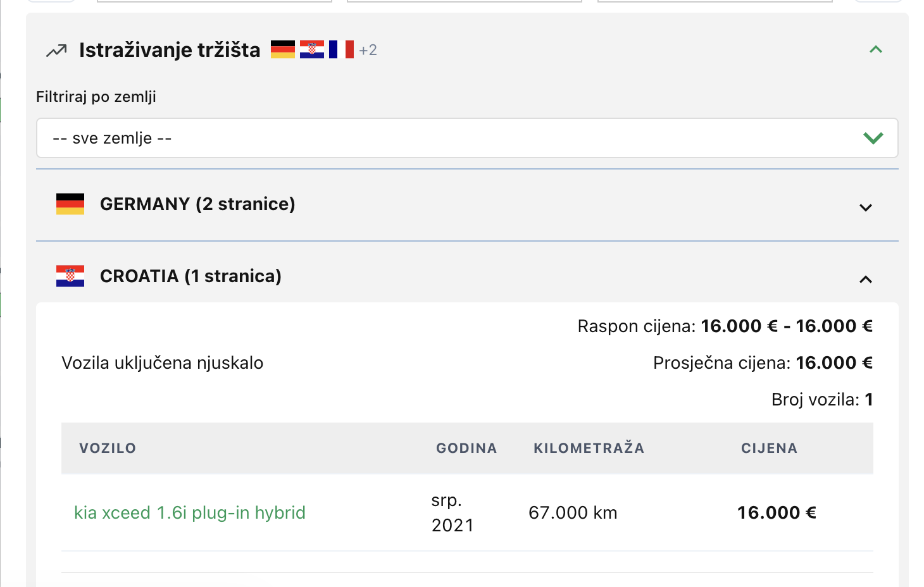
Task: Select the GERMANY (2 stranice) heading
Action: [x=197, y=204]
